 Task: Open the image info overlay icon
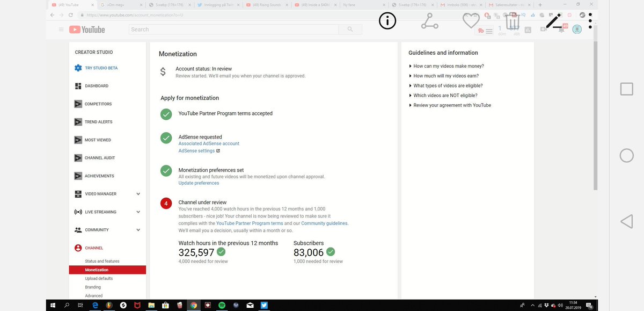coord(387,21)
